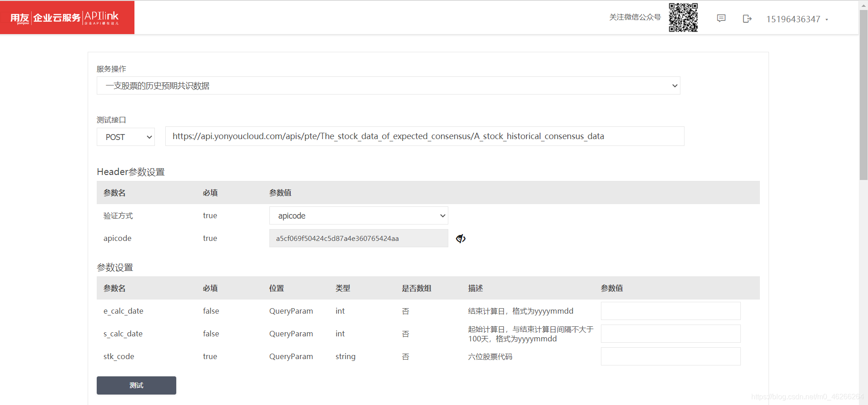This screenshot has width=868, height=405.
Task: Click the 's_calc_date' parameter name
Action: click(x=123, y=334)
